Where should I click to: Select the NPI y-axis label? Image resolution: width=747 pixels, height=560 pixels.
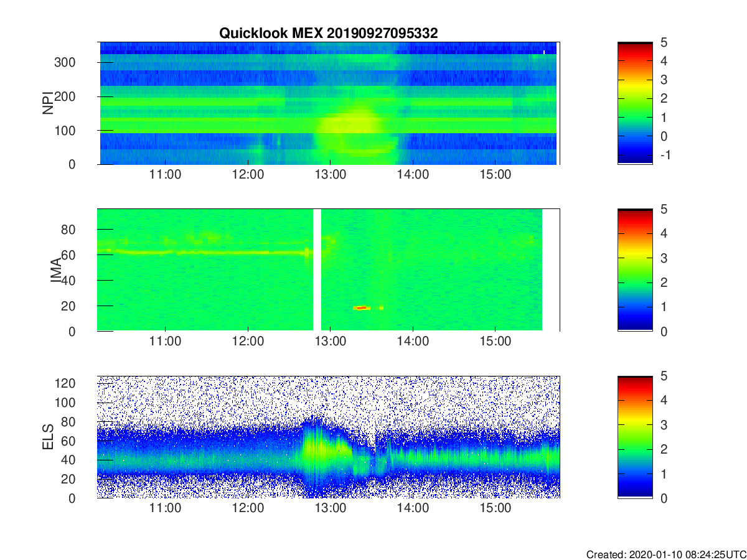click(48, 103)
